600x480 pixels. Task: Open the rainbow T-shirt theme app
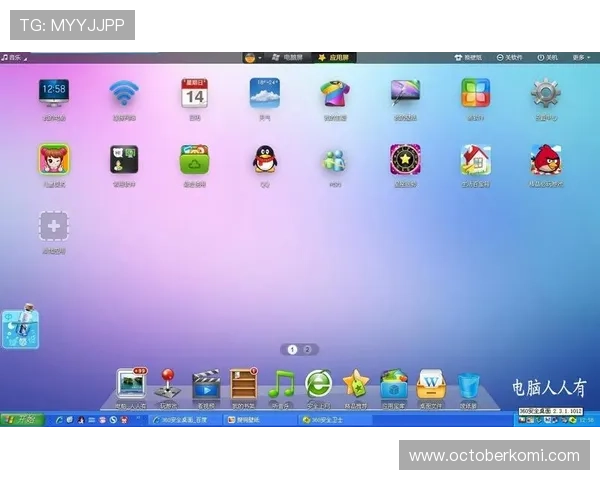click(x=335, y=93)
